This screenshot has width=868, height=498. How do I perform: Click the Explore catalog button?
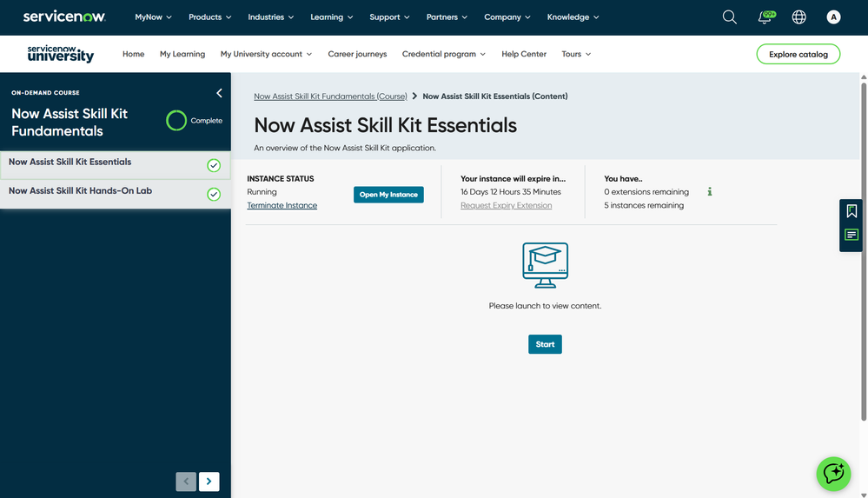pos(798,54)
